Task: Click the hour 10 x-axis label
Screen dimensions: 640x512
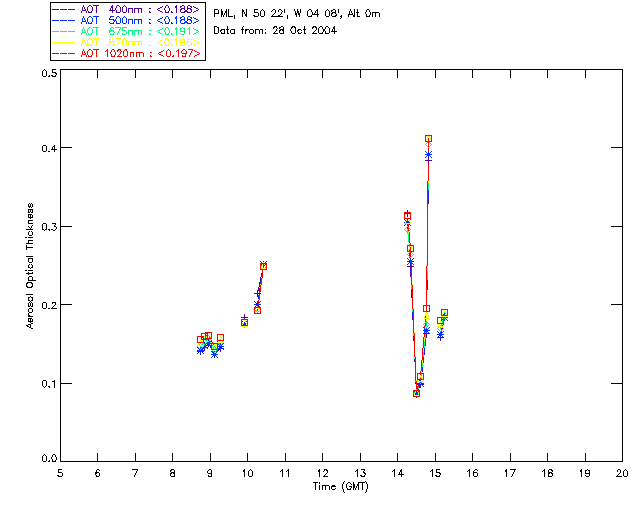Action: pyautogui.click(x=247, y=473)
